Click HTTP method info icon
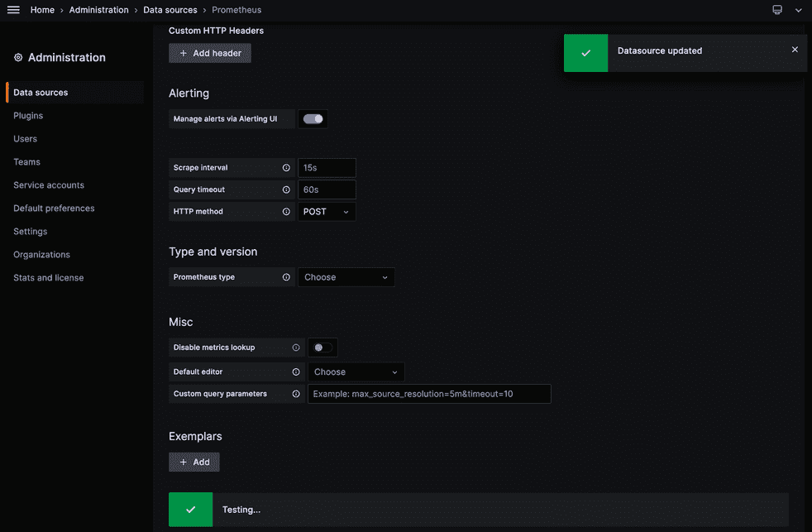 tap(286, 212)
